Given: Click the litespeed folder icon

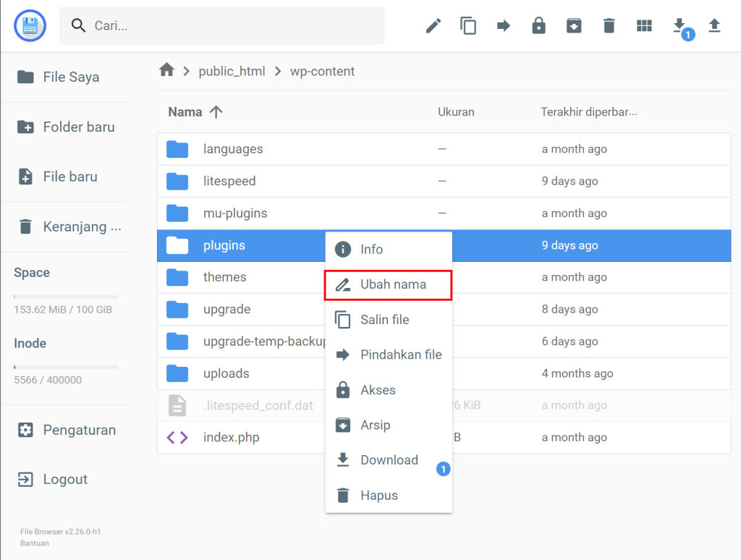Looking at the screenshot, I should 177,181.
